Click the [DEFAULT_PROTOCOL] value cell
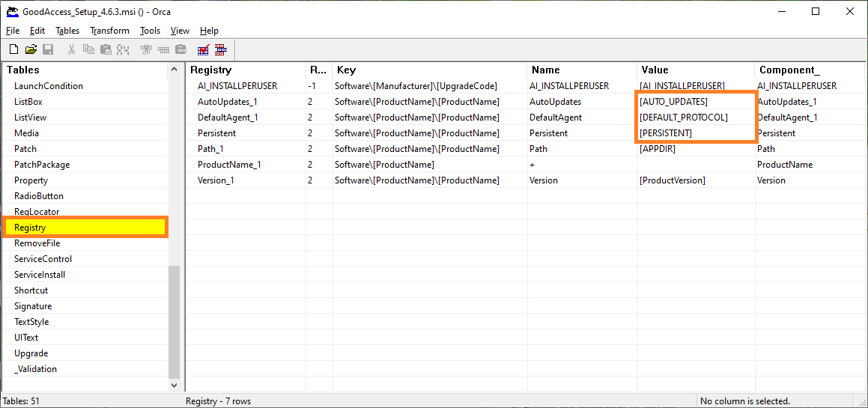This screenshot has height=408, width=868. pos(695,118)
